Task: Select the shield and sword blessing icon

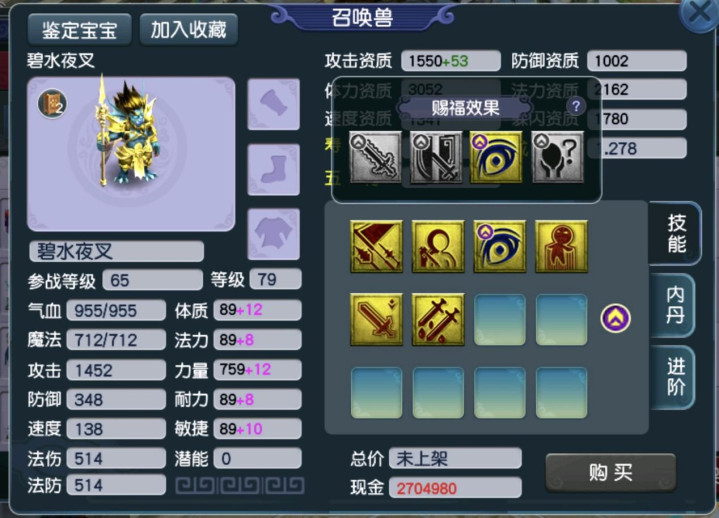Action: tap(436, 157)
